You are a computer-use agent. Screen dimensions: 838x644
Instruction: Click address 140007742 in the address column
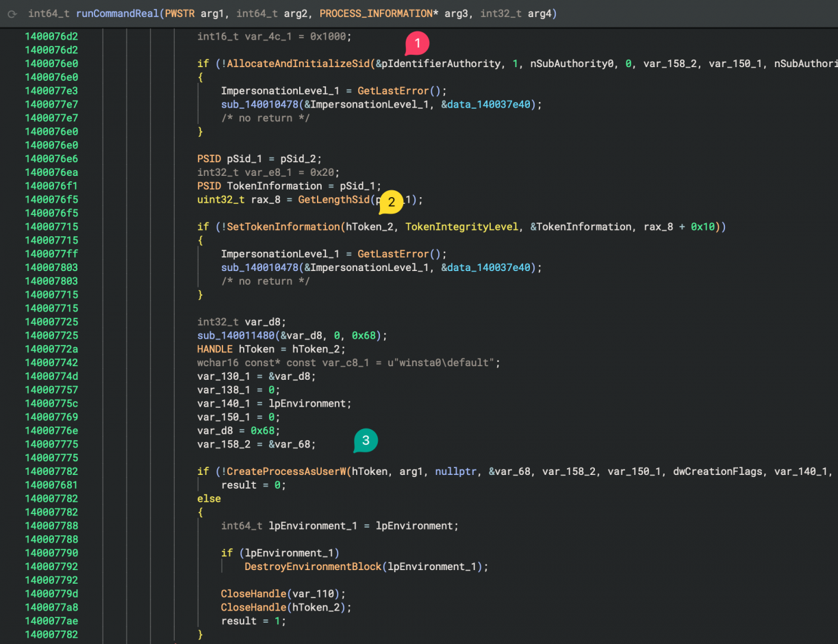click(51, 363)
